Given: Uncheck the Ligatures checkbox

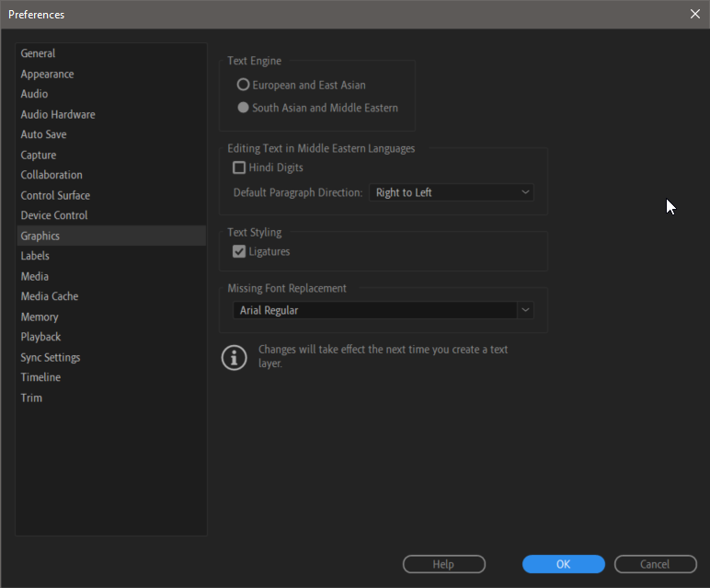Looking at the screenshot, I should click(x=239, y=251).
